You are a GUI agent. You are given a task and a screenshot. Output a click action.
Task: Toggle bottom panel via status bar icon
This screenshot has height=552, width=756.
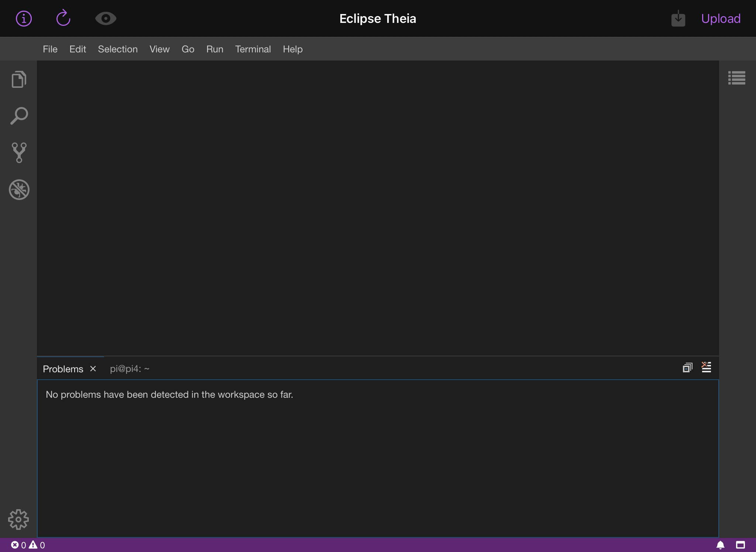pos(740,545)
